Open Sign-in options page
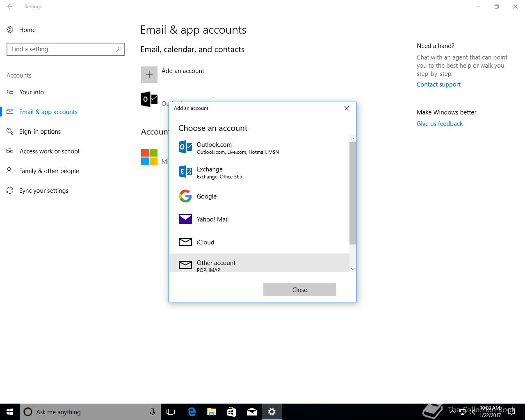The width and height of the screenshot is (525, 420). (40, 132)
